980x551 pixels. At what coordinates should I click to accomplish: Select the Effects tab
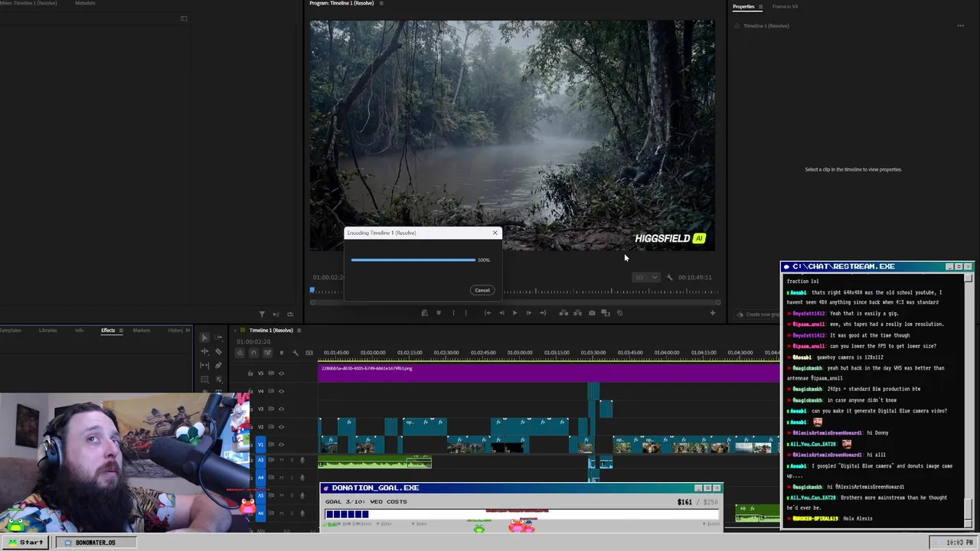click(108, 330)
